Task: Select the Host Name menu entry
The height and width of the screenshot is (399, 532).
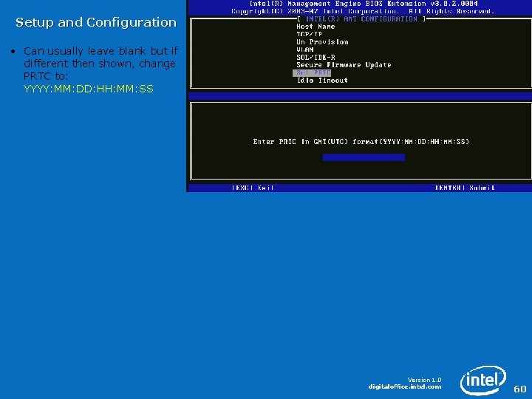Action: click(x=316, y=27)
